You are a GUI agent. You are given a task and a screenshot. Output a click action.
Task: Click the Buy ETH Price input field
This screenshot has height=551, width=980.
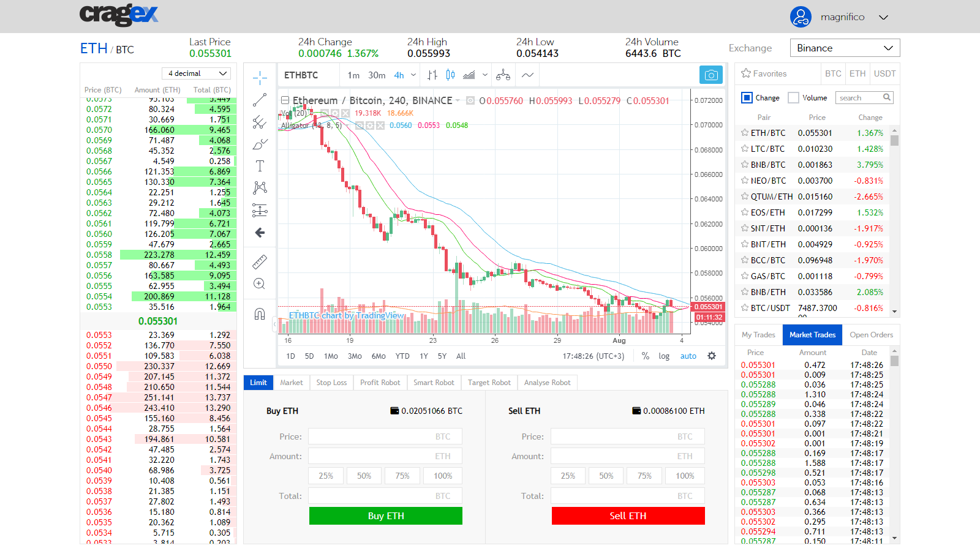point(385,437)
